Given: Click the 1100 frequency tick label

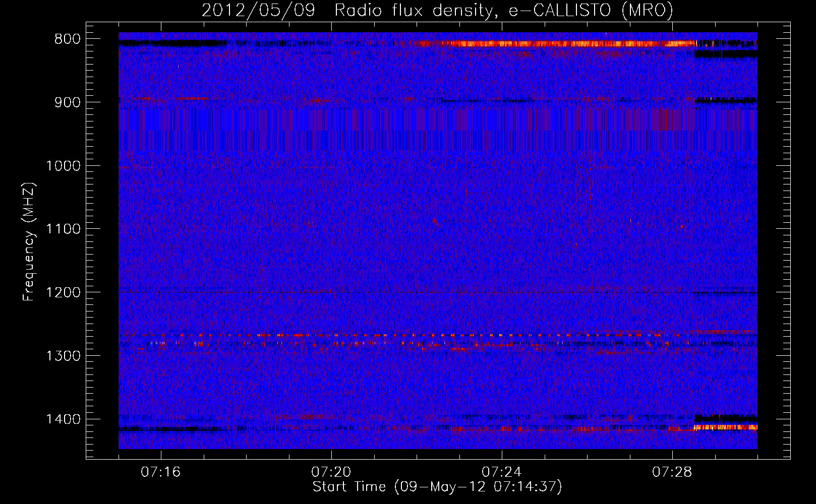Looking at the screenshot, I should coord(63,229).
